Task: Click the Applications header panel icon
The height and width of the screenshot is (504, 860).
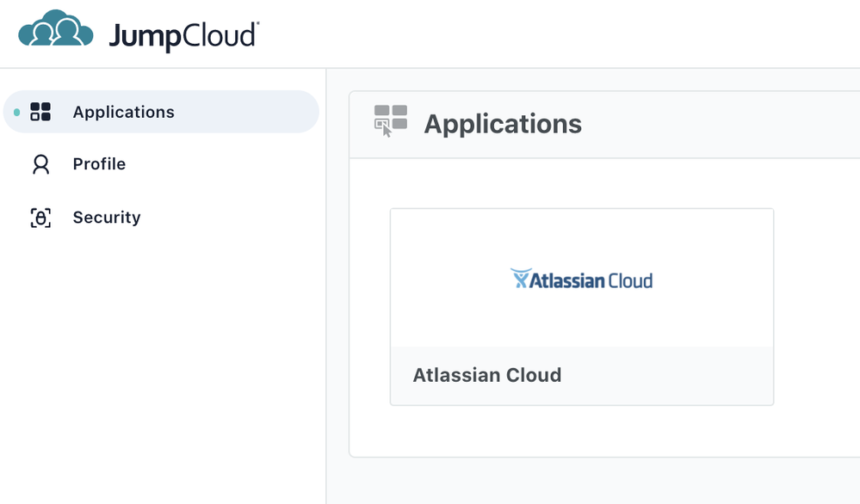Action: click(x=391, y=121)
